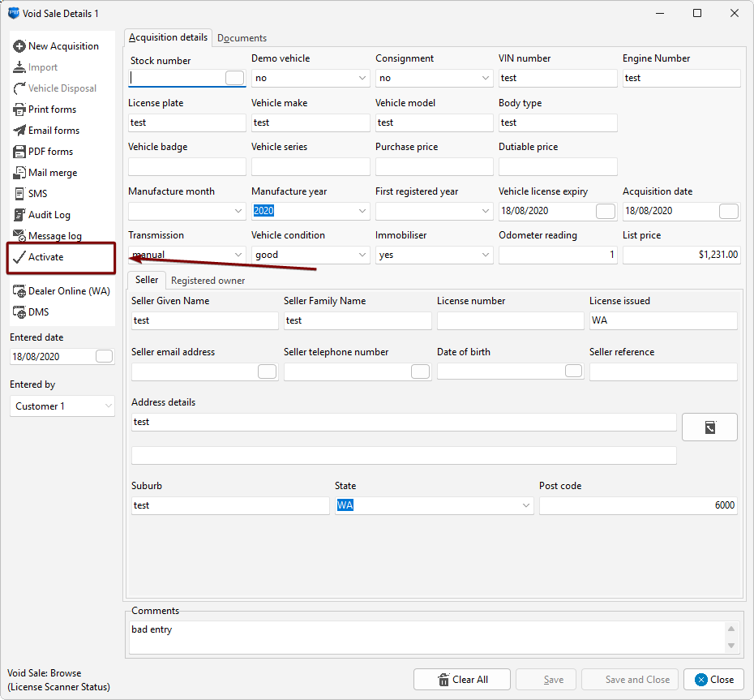This screenshot has width=754, height=700.
Task: Click the address lookup icon button
Action: click(x=709, y=427)
